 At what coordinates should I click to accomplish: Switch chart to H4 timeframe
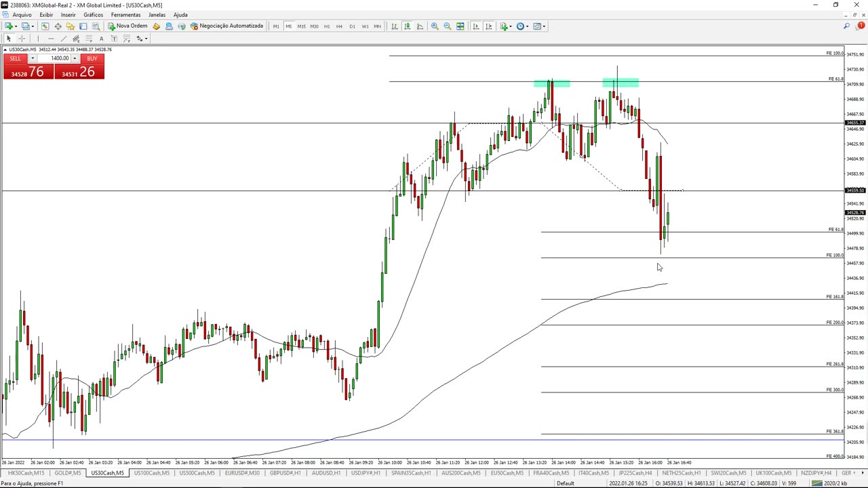click(x=339, y=26)
